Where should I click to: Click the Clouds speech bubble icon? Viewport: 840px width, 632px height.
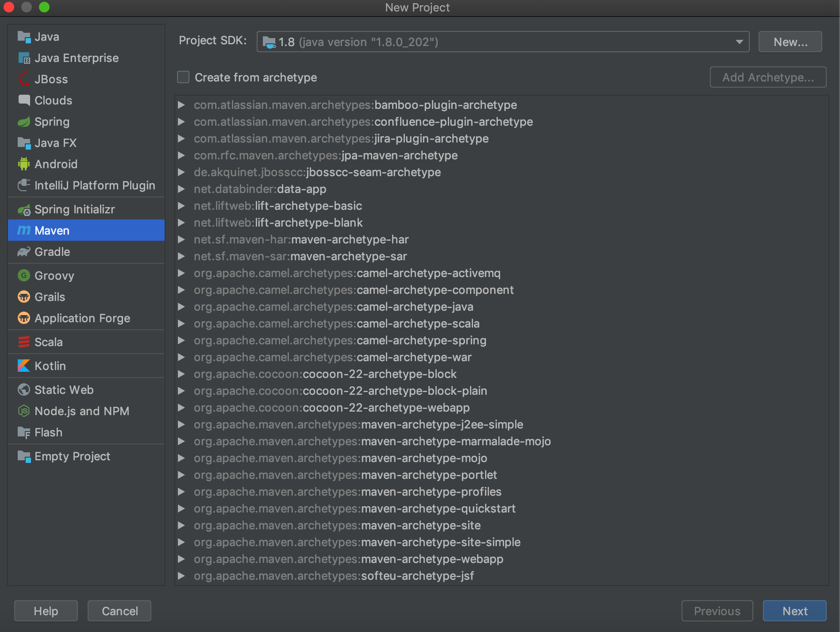point(24,100)
